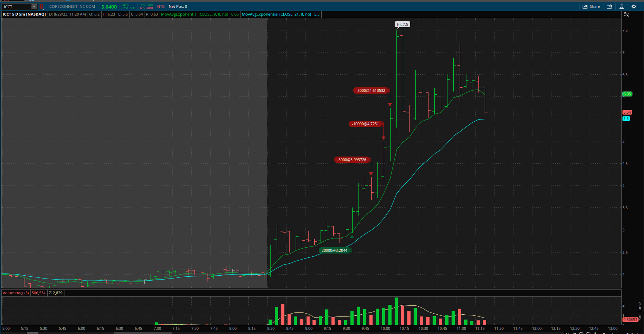
Task: Open chart settings gear icon
Action: tap(634, 6)
